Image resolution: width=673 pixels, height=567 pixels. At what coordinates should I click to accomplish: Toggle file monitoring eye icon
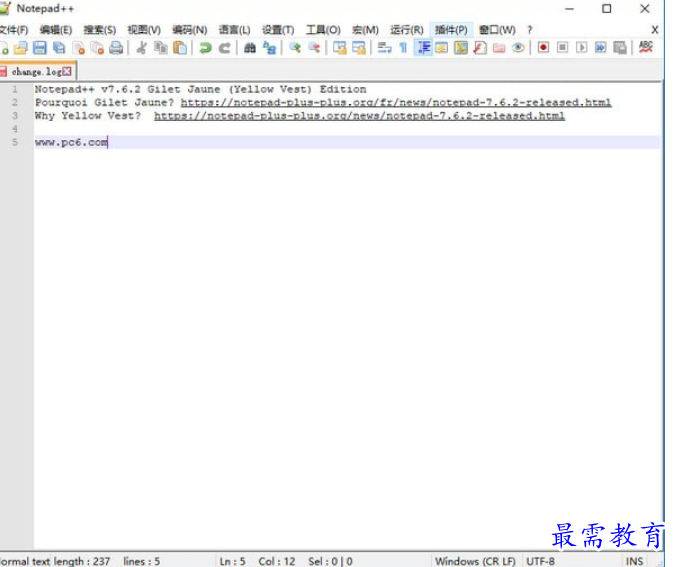click(x=518, y=48)
